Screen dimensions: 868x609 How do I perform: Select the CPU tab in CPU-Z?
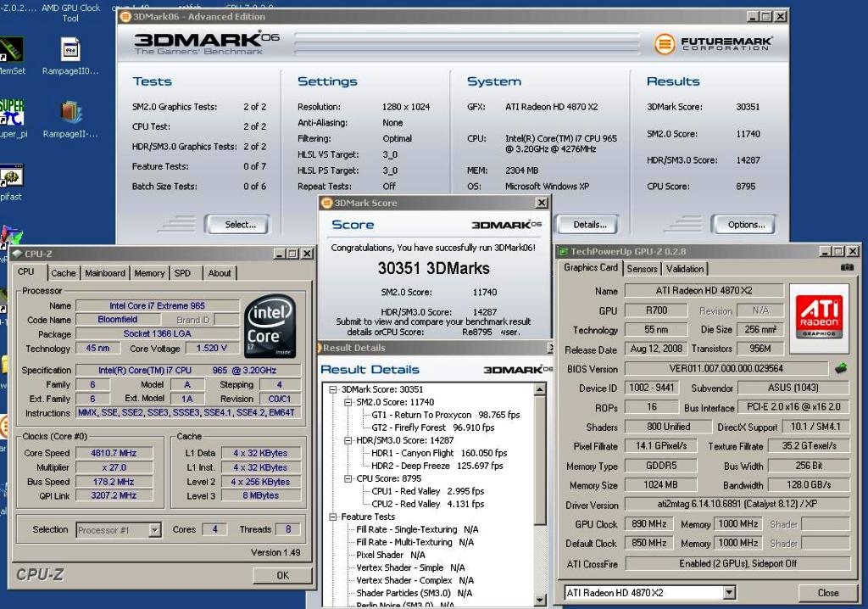(x=26, y=272)
